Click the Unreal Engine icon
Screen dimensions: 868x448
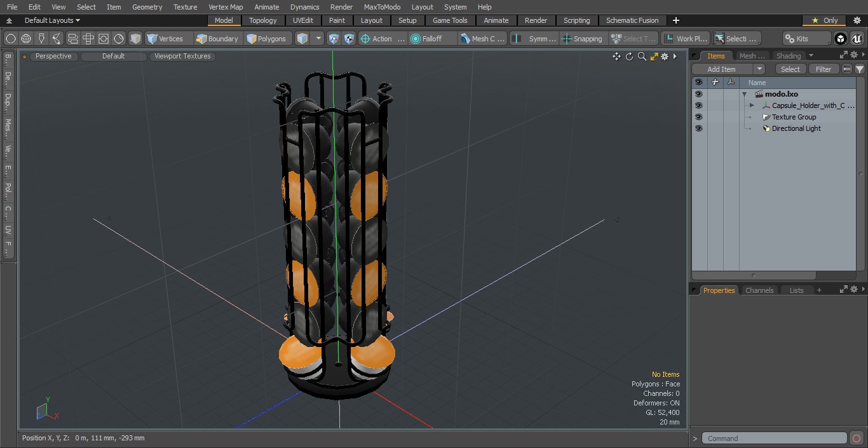click(x=857, y=39)
